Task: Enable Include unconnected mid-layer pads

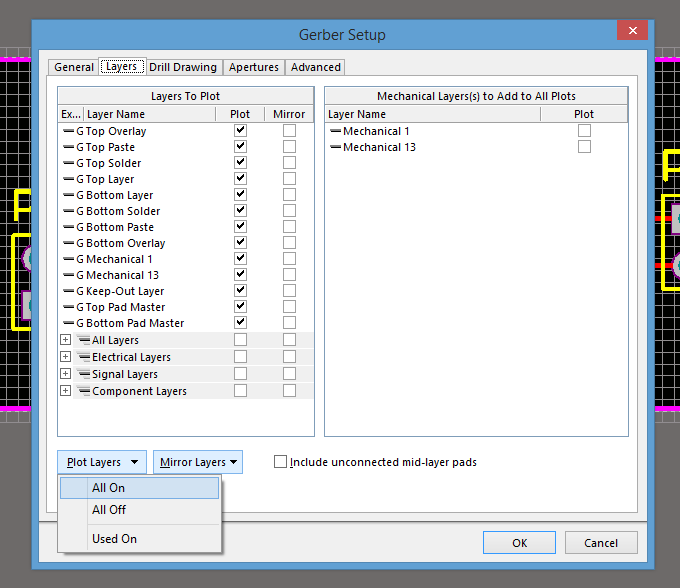Action: (x=281, y=462)
